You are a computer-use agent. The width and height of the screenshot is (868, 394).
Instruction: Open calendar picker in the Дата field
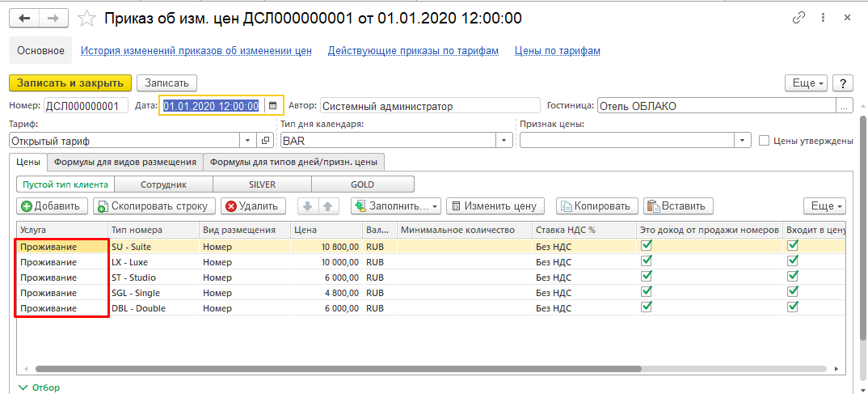(272, 106)
